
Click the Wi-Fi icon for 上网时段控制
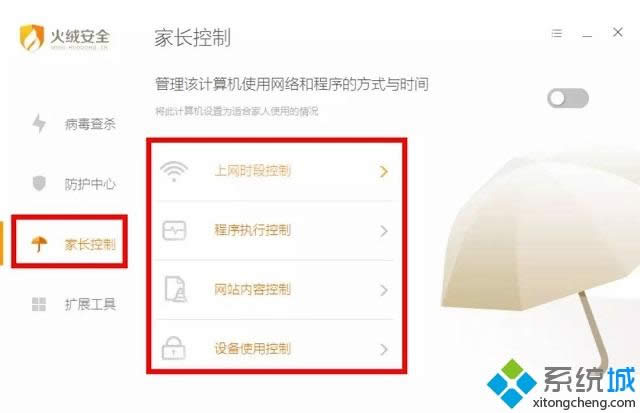pyautogui.click(x=174, y=171)
